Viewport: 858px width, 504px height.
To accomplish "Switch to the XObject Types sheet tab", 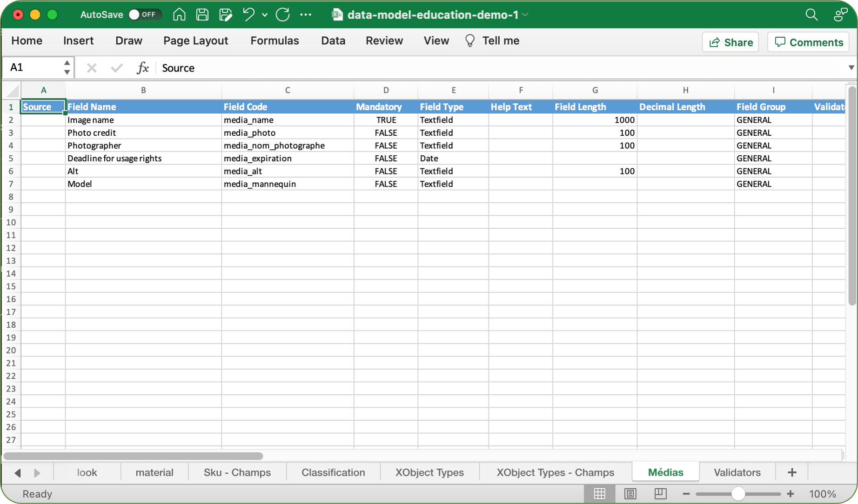I will (x=429, y=472).
